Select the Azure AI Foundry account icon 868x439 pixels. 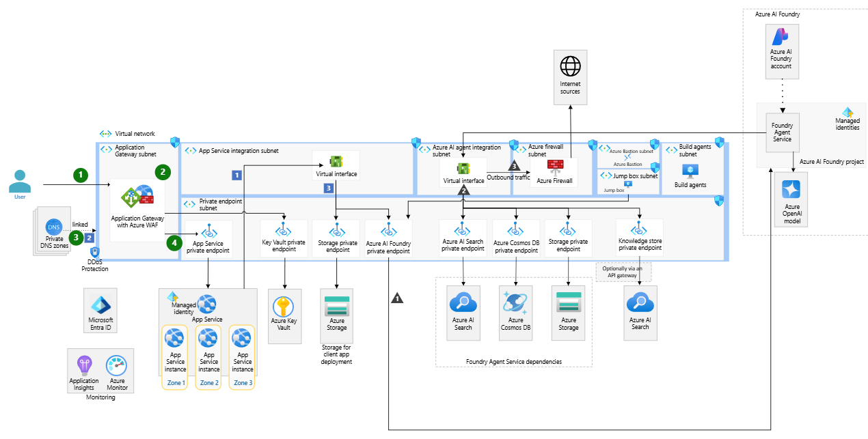click(x=781, y=37)
